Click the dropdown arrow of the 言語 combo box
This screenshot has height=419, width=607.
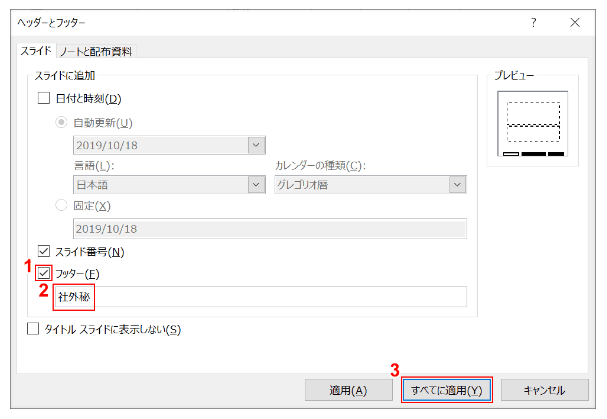coord(257,185)
